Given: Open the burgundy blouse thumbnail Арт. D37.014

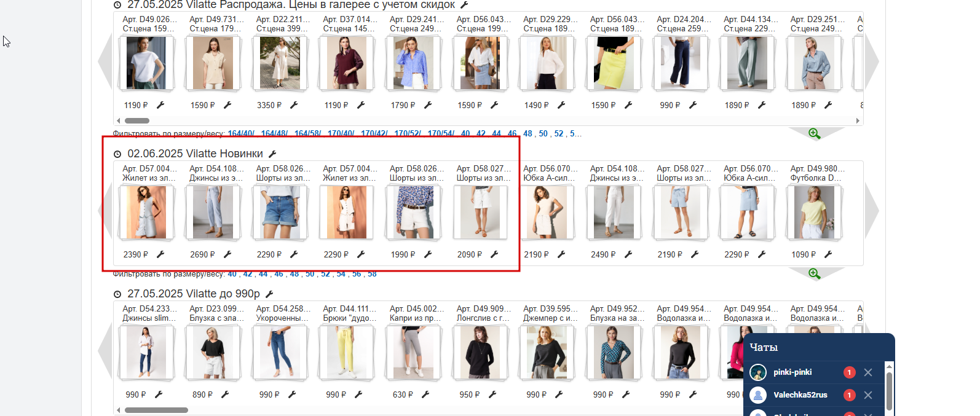Looking at the screenshot, I should click(x=346, y=63).
